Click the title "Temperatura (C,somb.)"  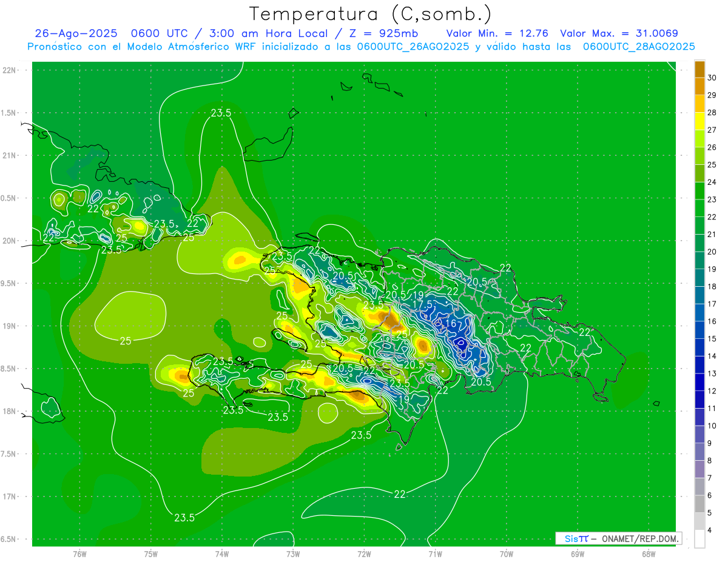371,13
